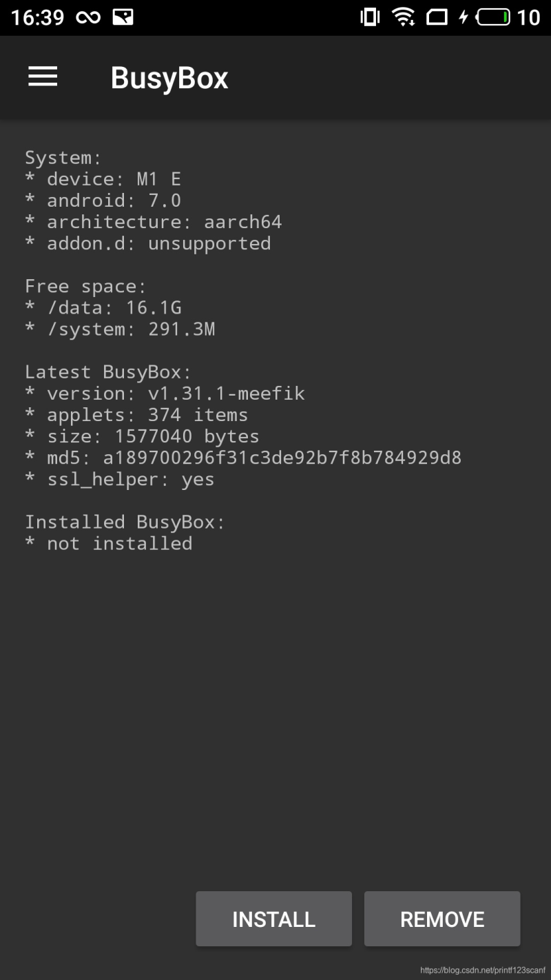
Task: Tap the 'not installed' status line
Action: (x=108, y=543)
